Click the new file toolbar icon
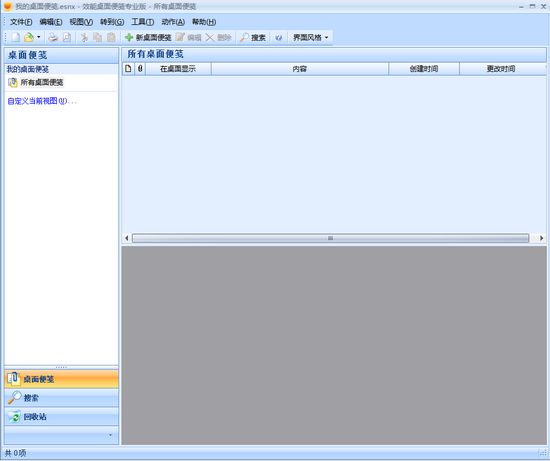 (15, 37)
